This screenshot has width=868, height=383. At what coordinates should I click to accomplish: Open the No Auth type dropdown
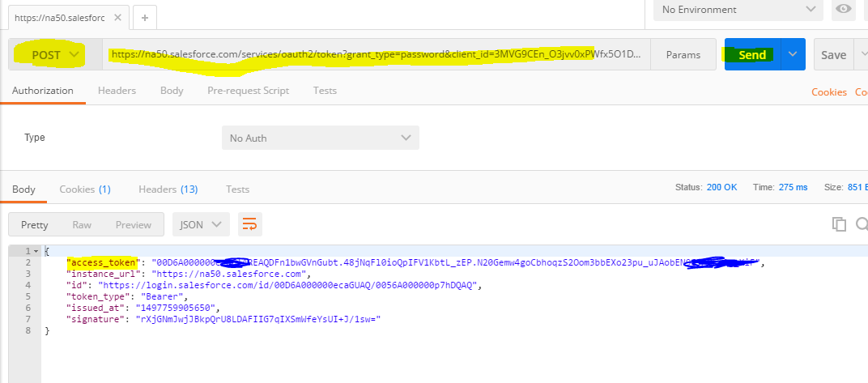(321, 138)
